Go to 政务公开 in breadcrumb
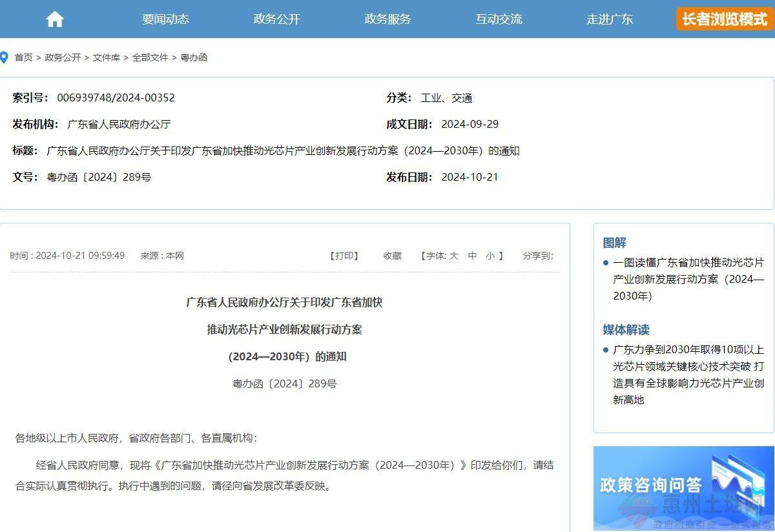This screenshot has width=775, height=532. click(x=63, y=57)
